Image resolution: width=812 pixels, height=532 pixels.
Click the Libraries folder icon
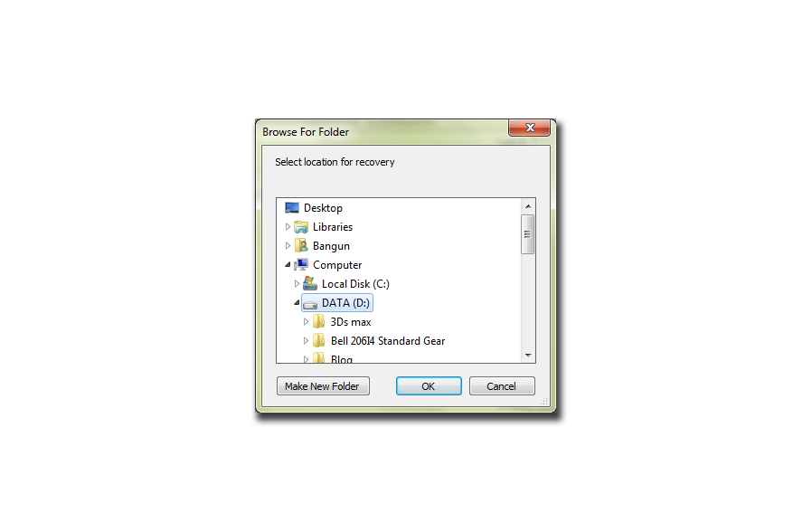coord(301,227)
